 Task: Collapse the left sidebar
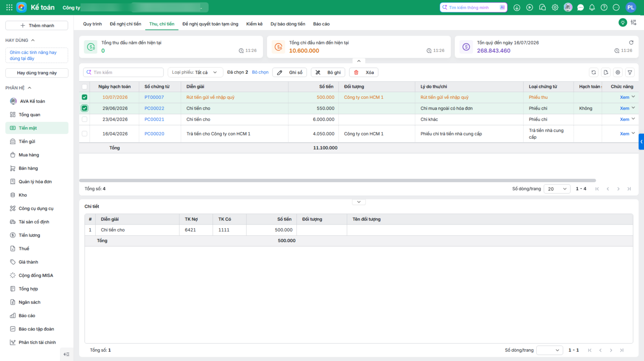tap(66, 354)
